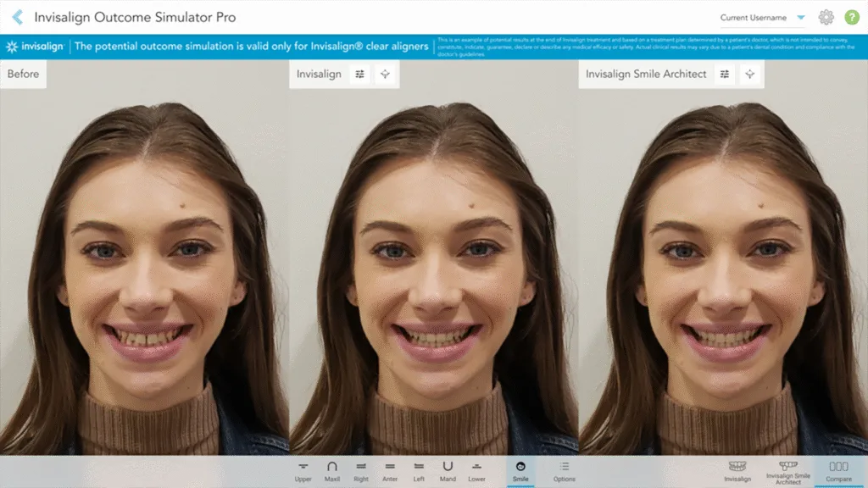
Task: Activate the pan tool on the Invisalign panel
Action: pyautogui.click(x=385, y=74)
